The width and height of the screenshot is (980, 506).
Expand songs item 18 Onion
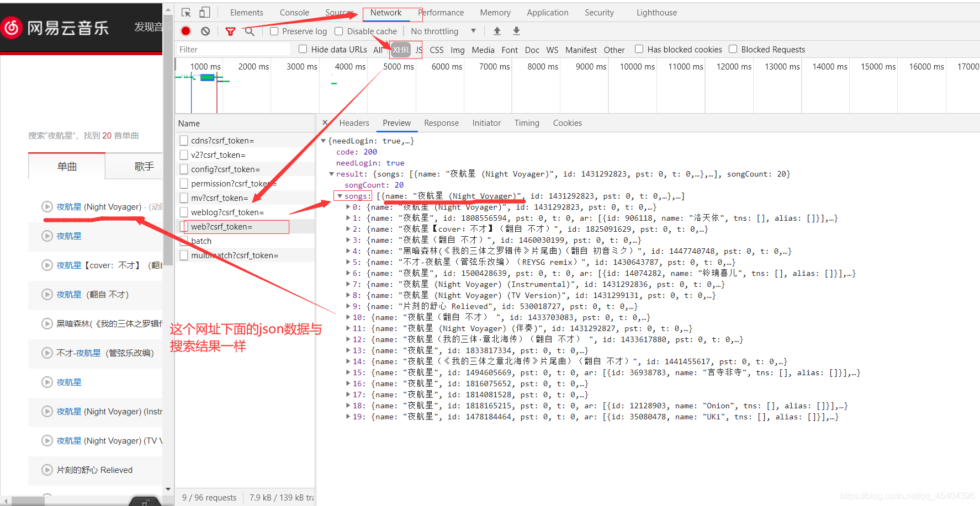[x=348, y=406]
